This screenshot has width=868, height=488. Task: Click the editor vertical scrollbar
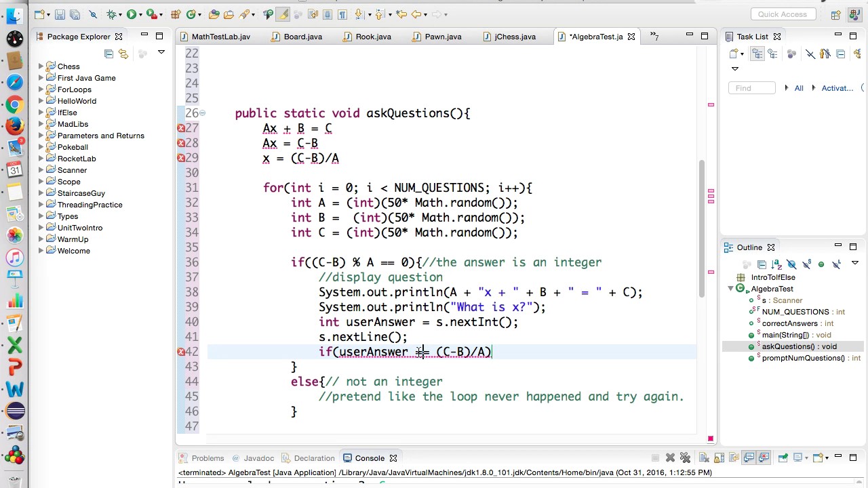[702, 228]
